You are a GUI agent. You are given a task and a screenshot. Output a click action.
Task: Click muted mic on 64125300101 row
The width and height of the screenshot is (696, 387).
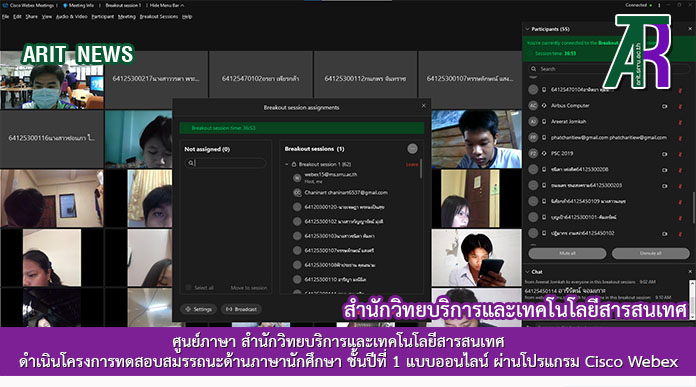click(x=680, y=218)
